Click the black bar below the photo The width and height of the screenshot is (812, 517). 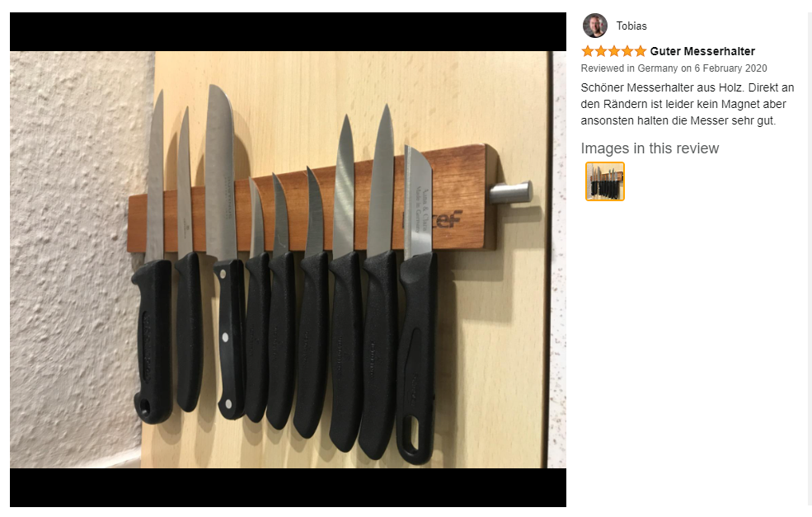288,487
